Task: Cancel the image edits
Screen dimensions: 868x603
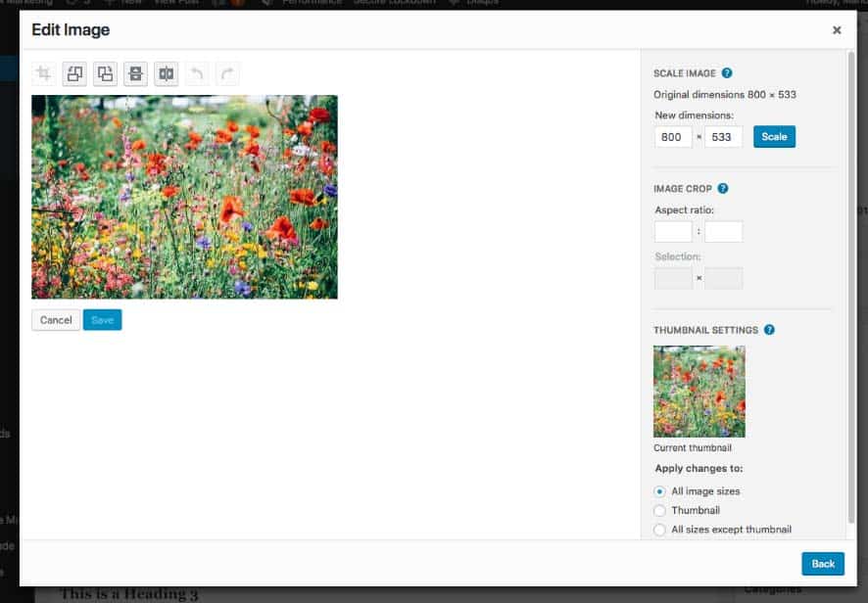Action: click(x=56, y=320)
